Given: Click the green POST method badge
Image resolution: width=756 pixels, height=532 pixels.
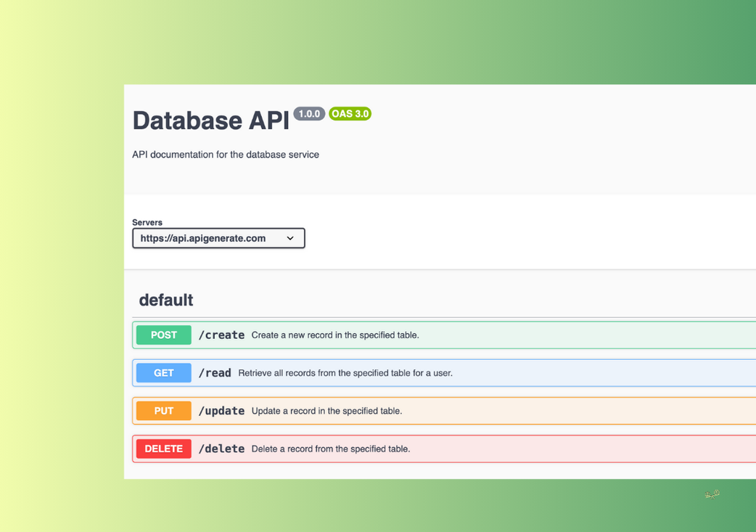Looking at the screenshot, I should coord(164,335).
